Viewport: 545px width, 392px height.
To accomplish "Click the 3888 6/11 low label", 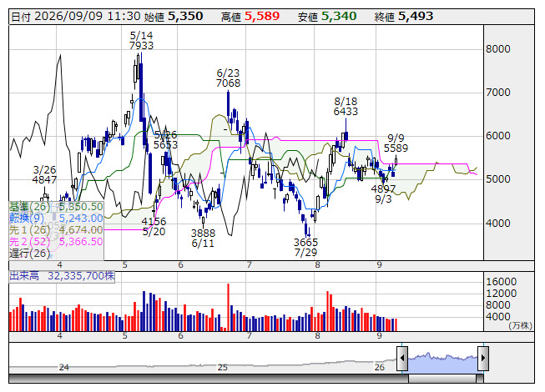I will (203, 238).
